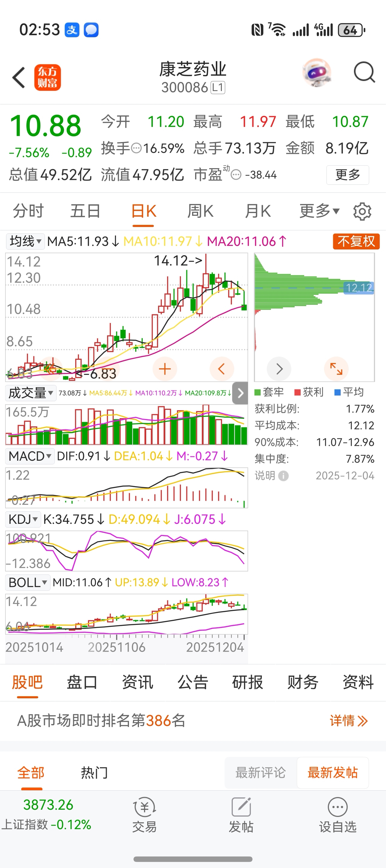Tap the battery indicator in status bar
Screen dimensions: 386x868
click(352, 30)
